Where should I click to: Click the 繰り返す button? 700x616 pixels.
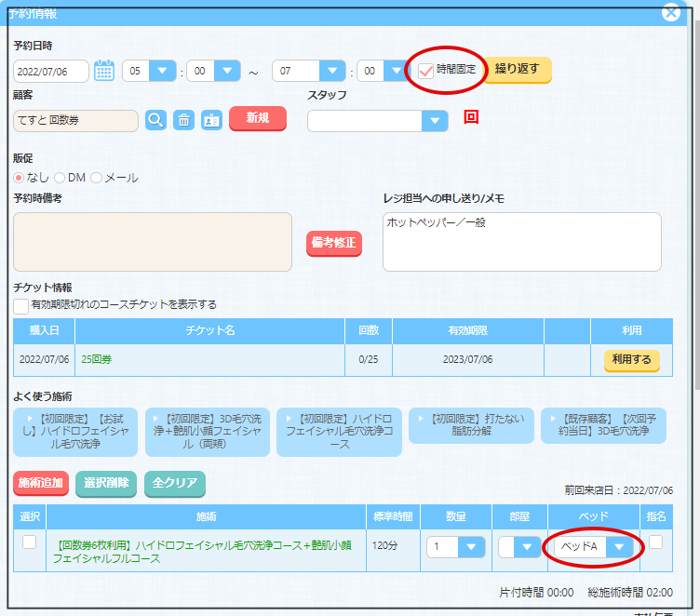pos(517,70)
